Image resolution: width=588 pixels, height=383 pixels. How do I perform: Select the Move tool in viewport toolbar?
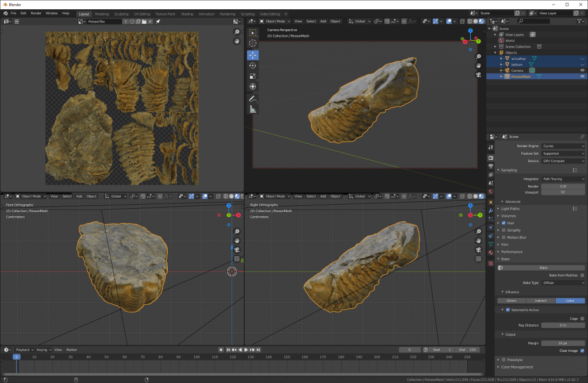[x=253, y=55]
